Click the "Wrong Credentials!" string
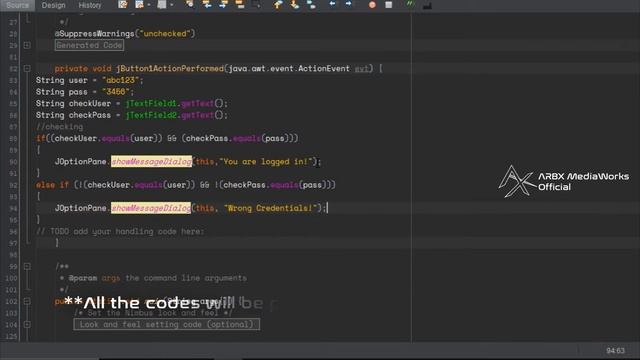Viewport: 640px width, 360px height. [x=271, y=208]
